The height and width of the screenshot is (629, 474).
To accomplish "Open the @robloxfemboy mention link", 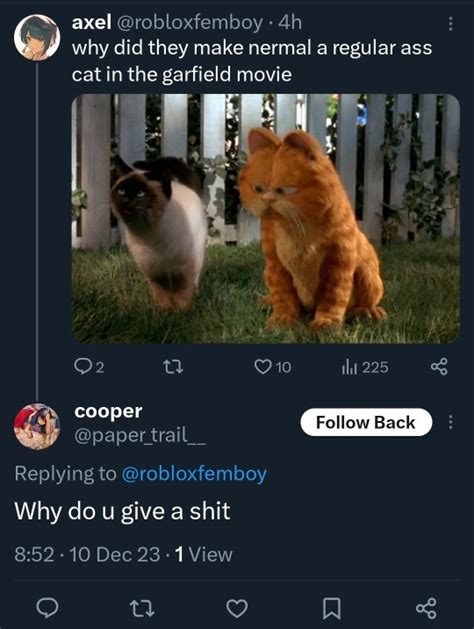I will 194,473.
